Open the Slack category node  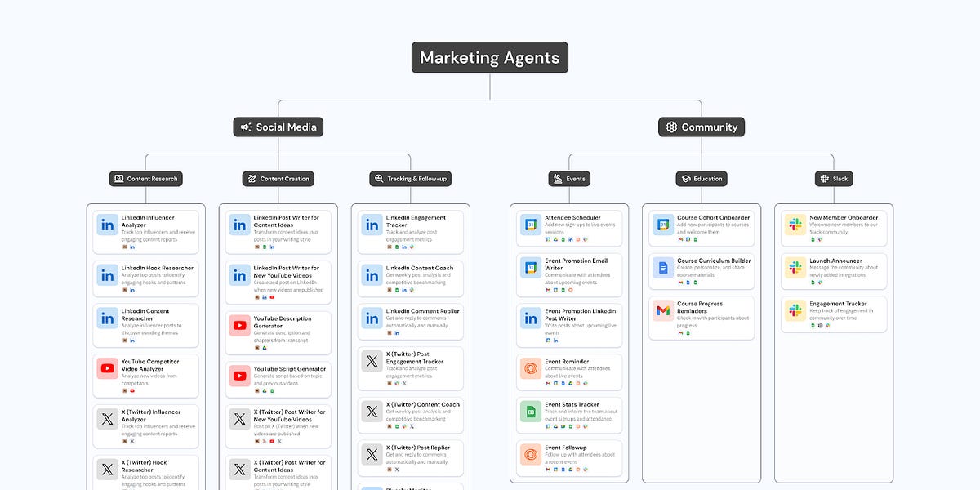coord(834,178)
